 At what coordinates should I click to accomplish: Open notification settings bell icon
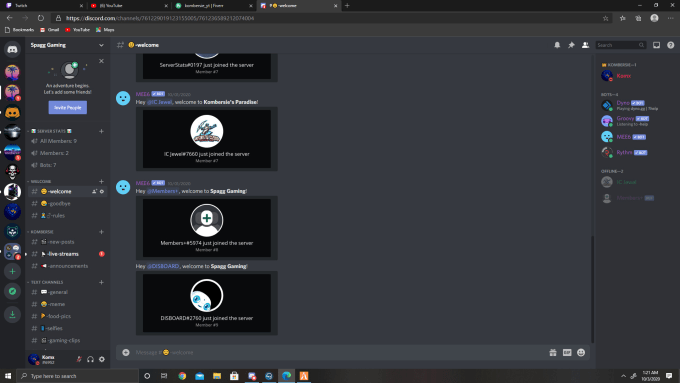pyautogui.click(x=557, y=45)
